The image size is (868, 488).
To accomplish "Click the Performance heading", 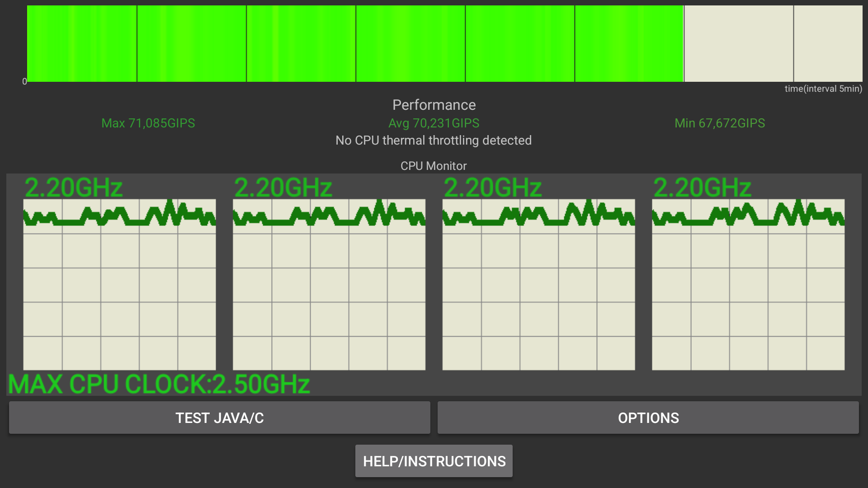I will [434, 105].
